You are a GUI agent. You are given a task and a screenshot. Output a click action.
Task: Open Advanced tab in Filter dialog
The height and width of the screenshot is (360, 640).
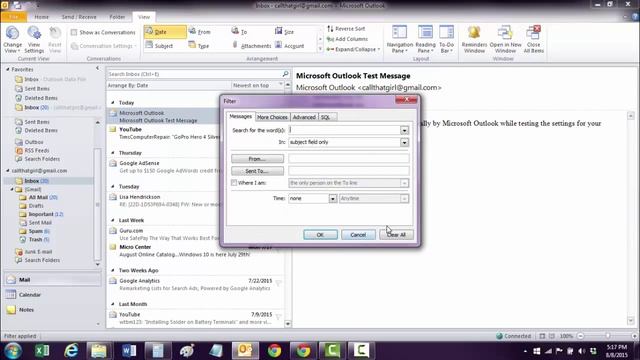[x=304, y=117]
